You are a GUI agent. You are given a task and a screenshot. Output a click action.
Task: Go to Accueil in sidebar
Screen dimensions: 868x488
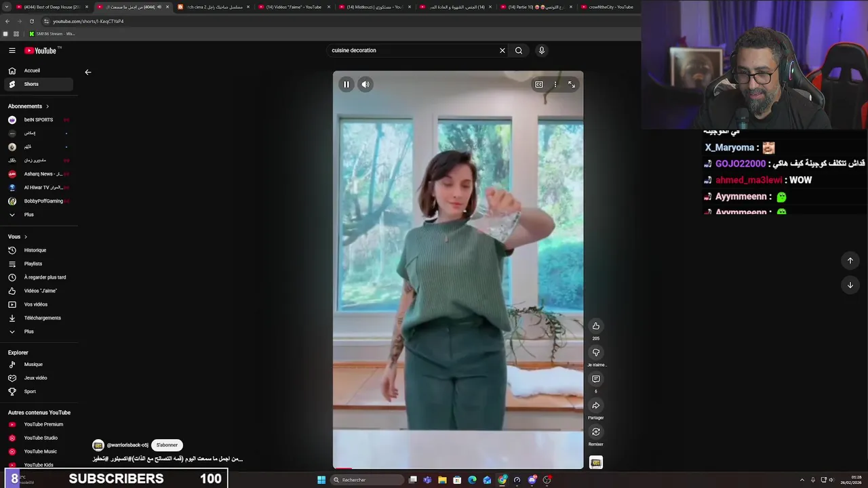(x=39, y=70)
